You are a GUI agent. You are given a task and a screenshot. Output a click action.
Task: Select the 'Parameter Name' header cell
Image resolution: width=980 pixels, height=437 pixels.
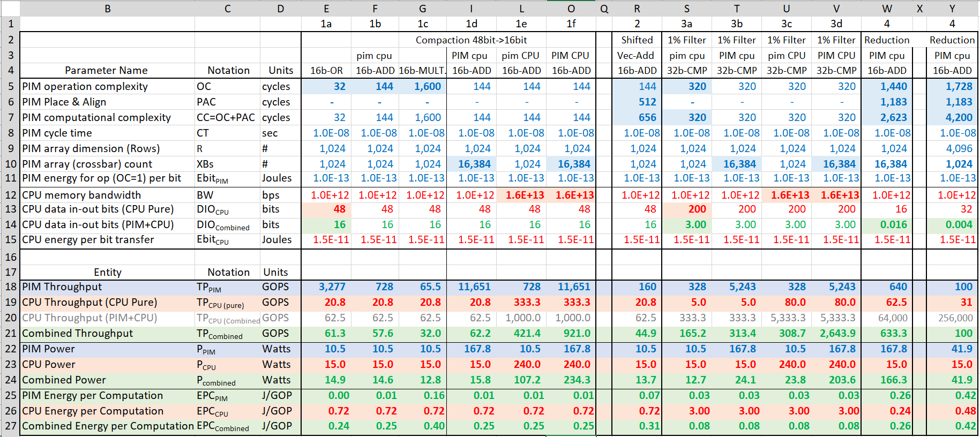coord(106,71)
